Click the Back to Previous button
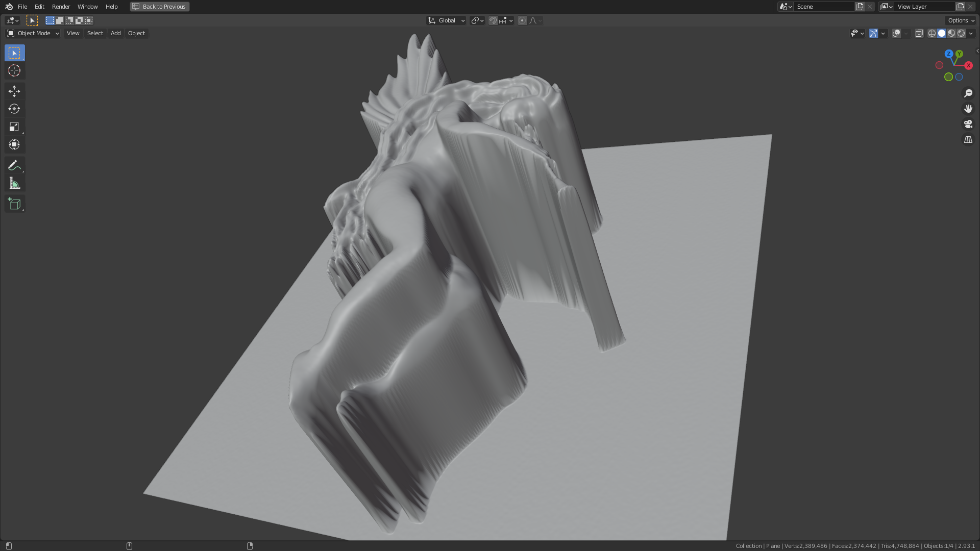980x551 pixels. click(160, 7)
